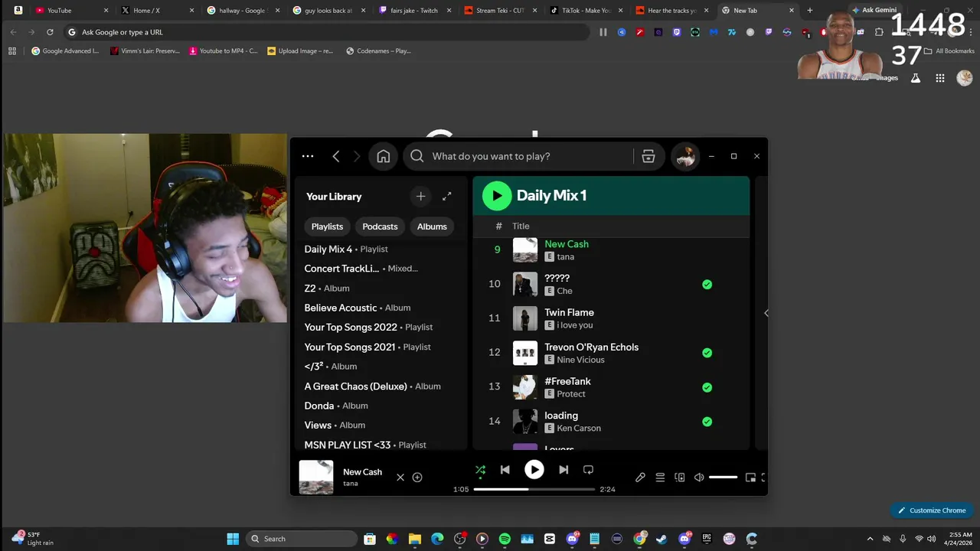Screen dimensions: 980x551
Task: Open Steam from Windows taskbar
Action: (x=661, y=539)
